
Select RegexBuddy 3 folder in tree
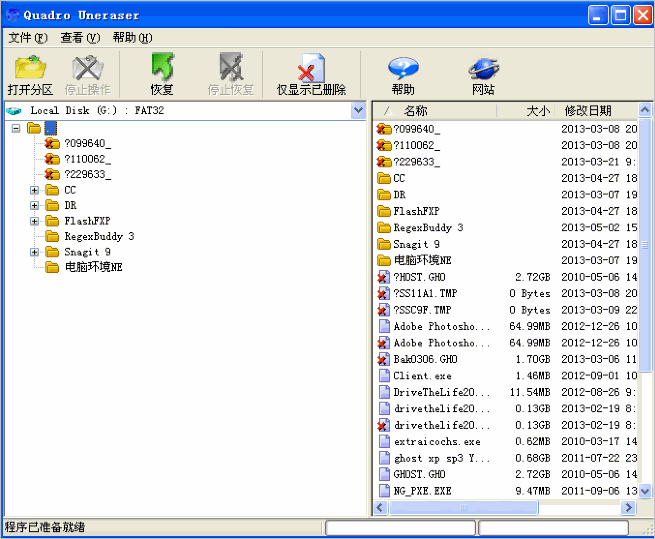click(99, 236)
